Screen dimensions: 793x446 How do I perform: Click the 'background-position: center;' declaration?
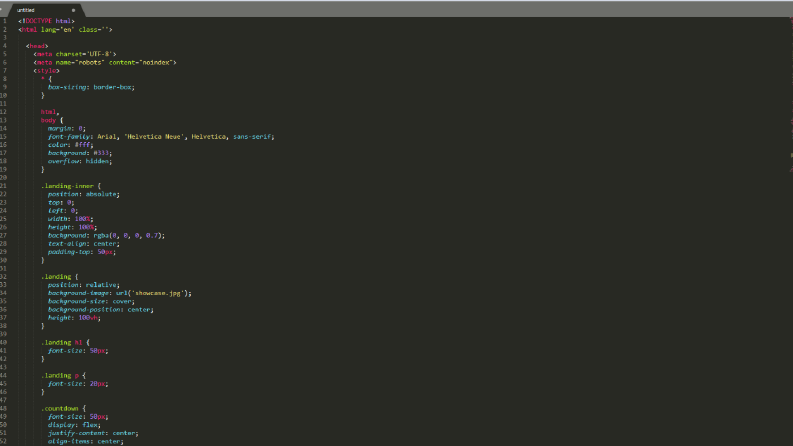(101, 309)
